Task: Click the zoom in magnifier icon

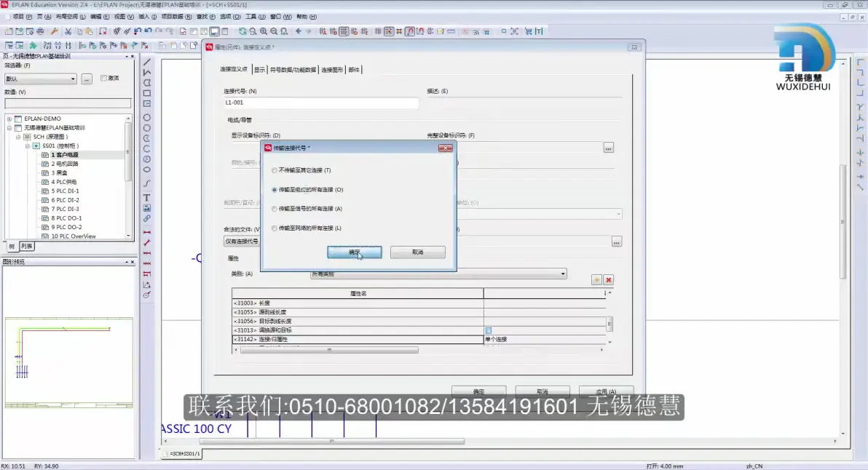Action: 264,31
